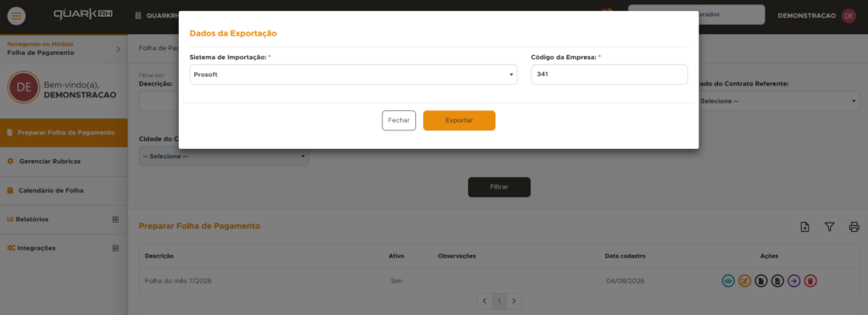
Task: Click the Descrição filter input
Action: pyautogui.click(x=159, y=101)
